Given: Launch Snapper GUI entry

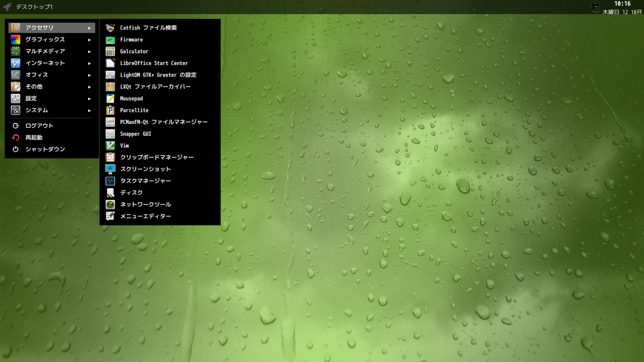Looking at the screenshot, I should pos(160,134).
